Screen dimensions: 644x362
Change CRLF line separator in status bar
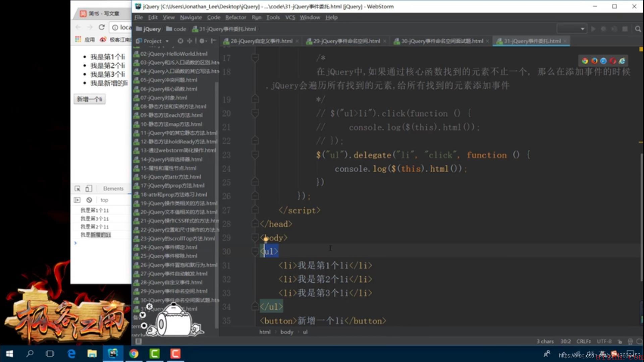pos(583,342)
